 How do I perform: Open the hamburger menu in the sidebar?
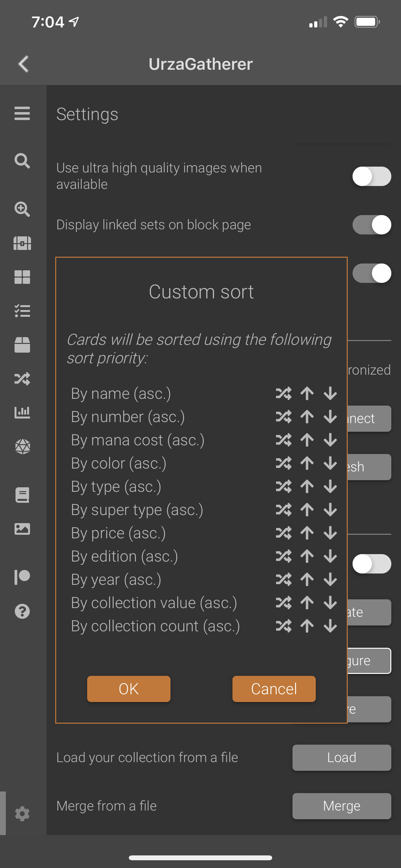pos(22,113)
